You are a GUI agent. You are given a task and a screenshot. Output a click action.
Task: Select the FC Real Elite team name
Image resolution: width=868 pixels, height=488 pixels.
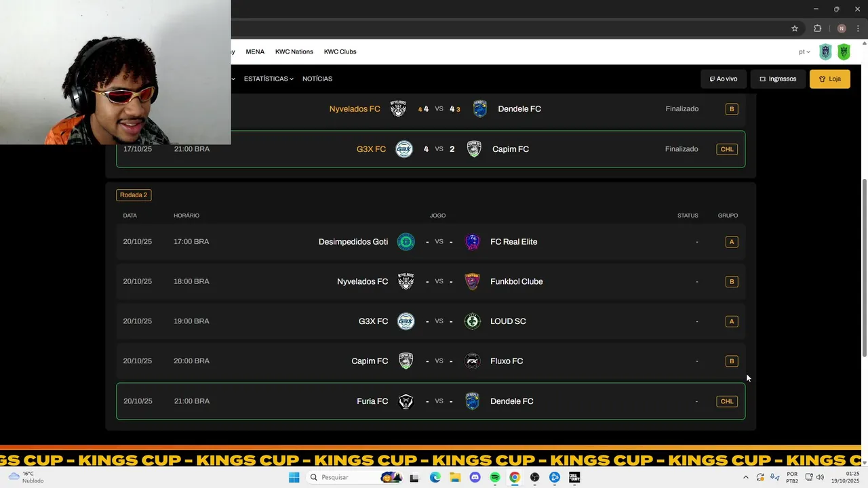click(x=513, y=242)
